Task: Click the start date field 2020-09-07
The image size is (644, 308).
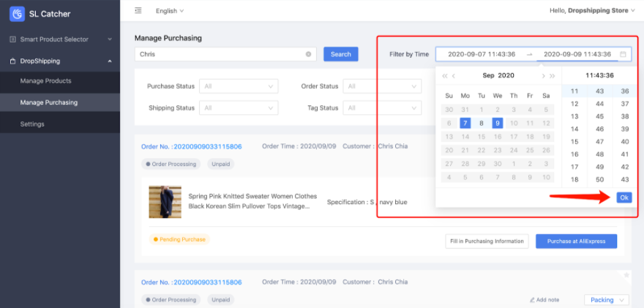Action: pyautogui.click(x=482, y=54)
